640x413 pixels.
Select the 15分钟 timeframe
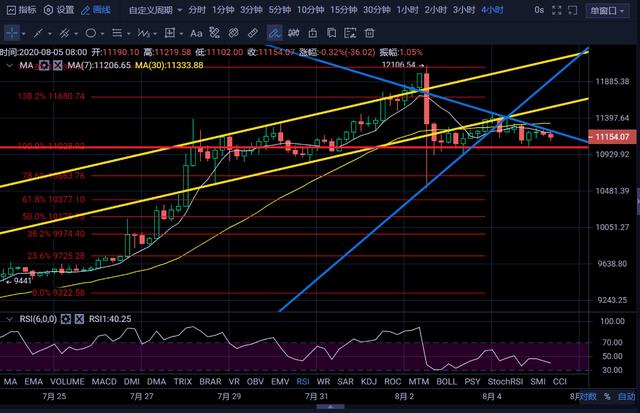pos(342,10)
